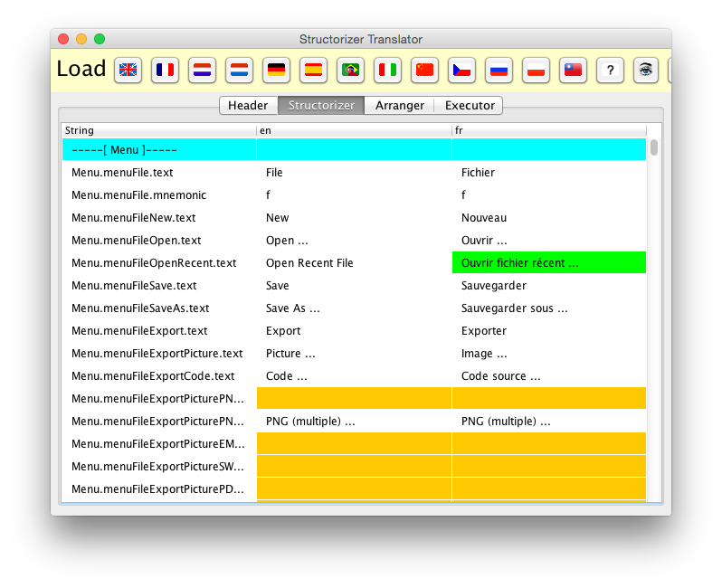Click the String column header
This screenshot has height=588, width=722.
tap(159, 131)
